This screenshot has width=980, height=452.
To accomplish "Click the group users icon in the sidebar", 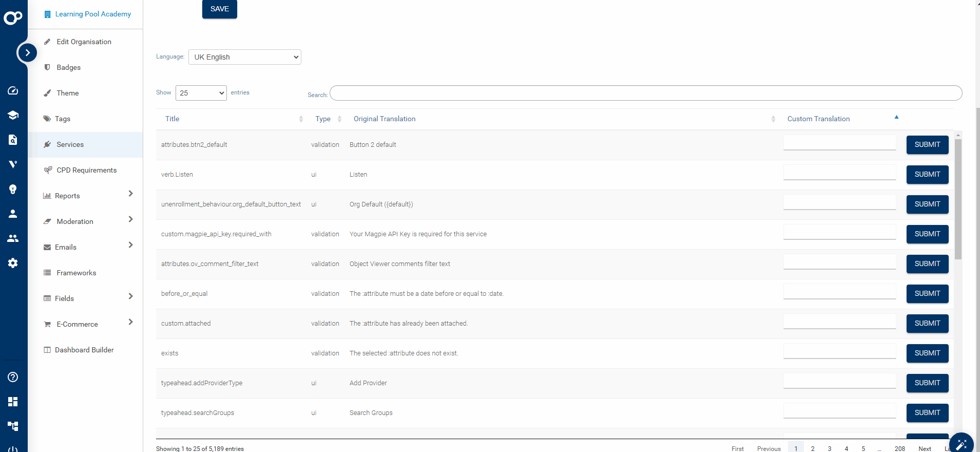I will click(x=13, y=238).
